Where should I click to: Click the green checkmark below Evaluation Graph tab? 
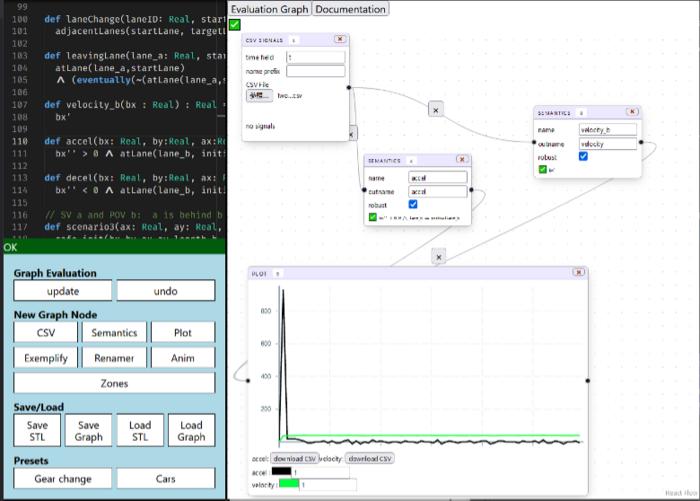(234, 25)
